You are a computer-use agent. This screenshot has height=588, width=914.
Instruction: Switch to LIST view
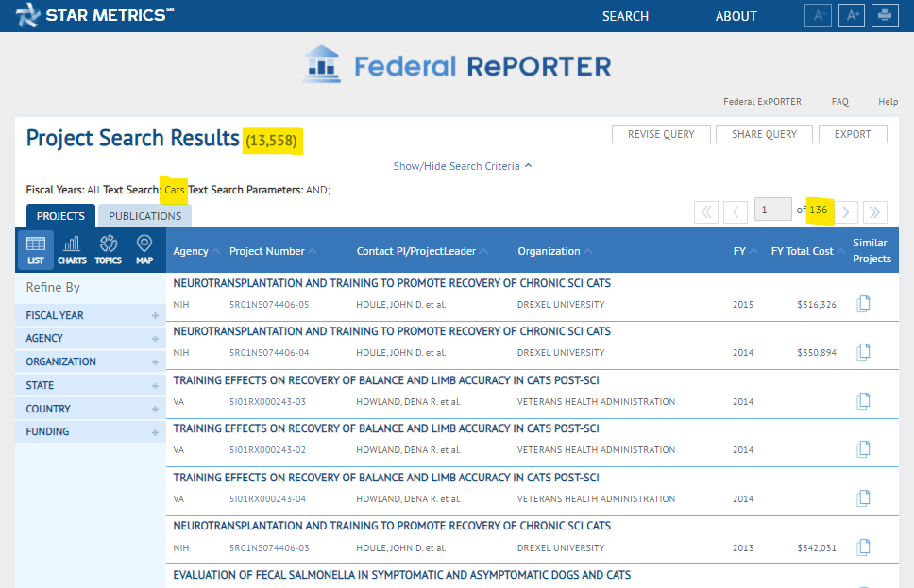tap(36, 251)
